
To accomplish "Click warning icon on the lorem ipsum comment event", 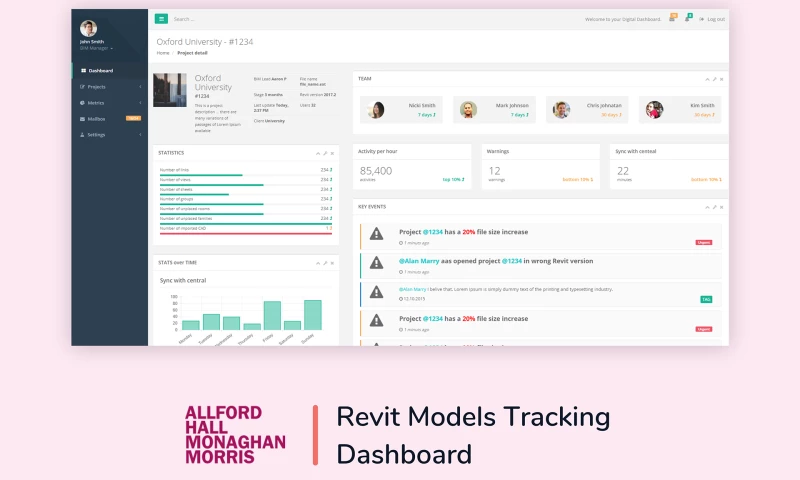I will pyautogui.click(x=377, y=292).
